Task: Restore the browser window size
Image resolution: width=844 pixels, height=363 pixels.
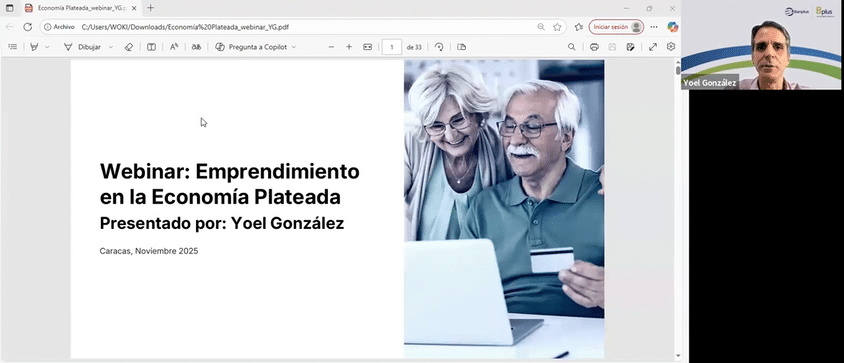Action: point(649,8)
